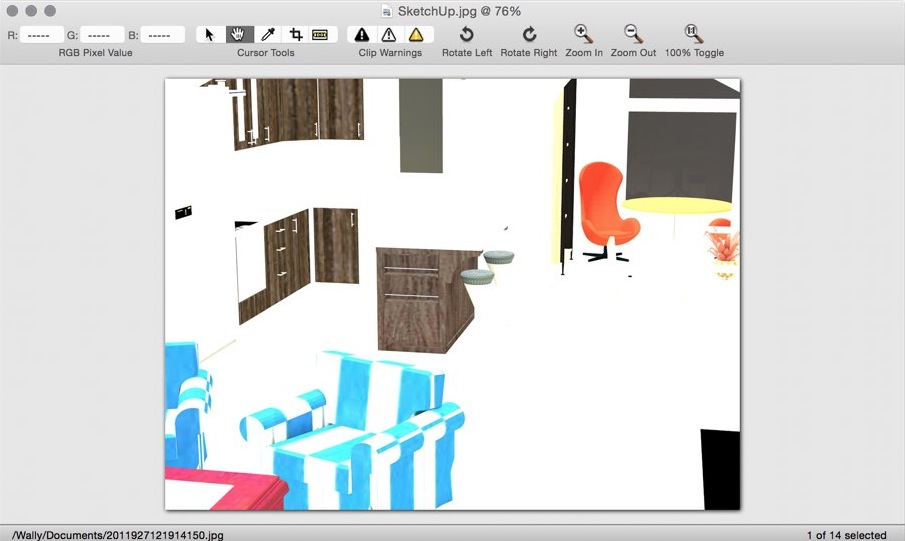Viewport: 905px width, 541px height.
Task: Click the 100% Toggle magnifier icon
Action: [693, 33]
